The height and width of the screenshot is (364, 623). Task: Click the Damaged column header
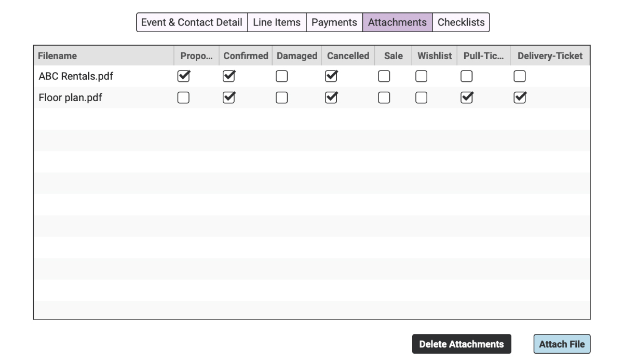point(297,55)
